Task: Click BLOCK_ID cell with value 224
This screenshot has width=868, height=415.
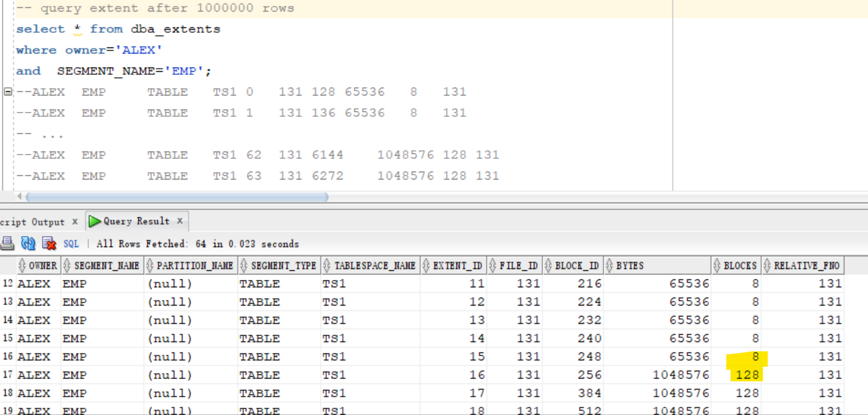Action: [573, 302]
